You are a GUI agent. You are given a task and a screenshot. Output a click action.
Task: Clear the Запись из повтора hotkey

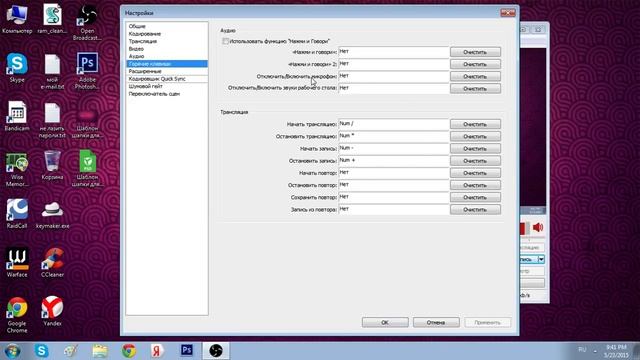pyautogui.click(x=475, y=210)
